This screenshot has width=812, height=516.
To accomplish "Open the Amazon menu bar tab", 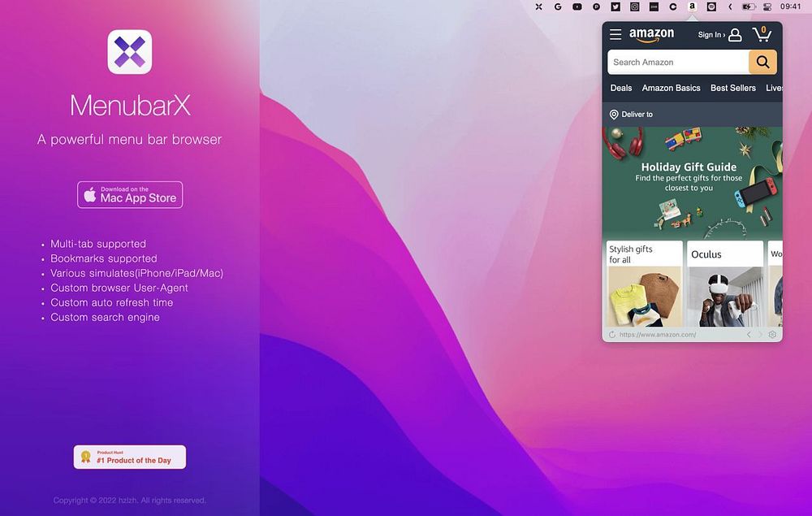I will point(692,7).
